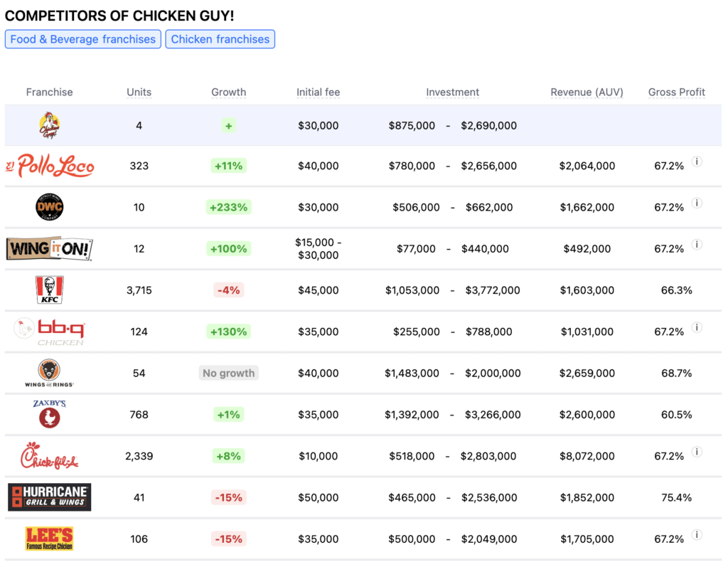
Task: Click the 60.5% gross profit value
Action: [677, 415]
